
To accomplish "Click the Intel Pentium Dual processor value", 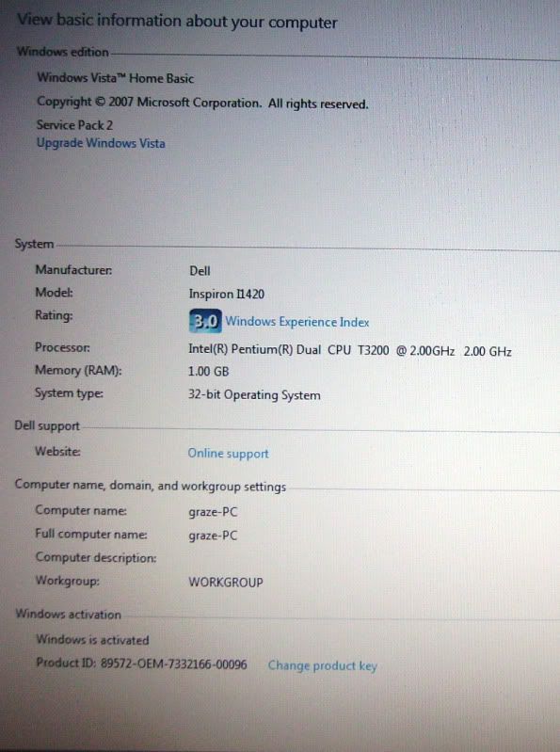I will click(349, 350).
